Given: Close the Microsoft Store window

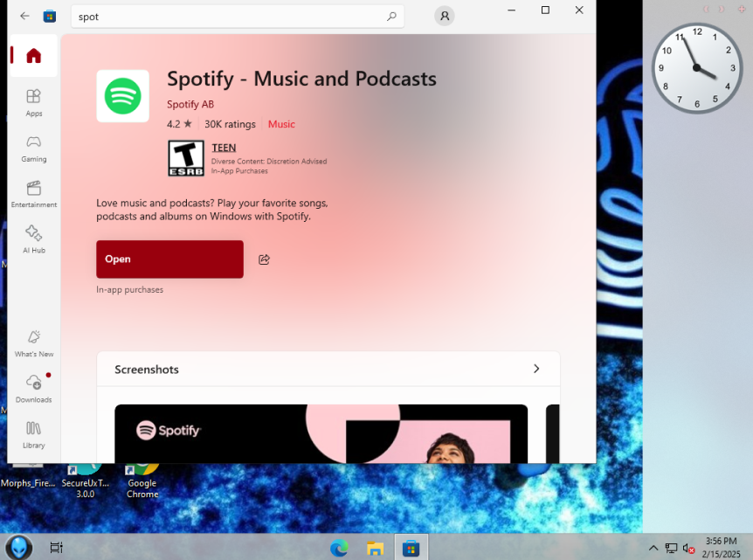Looking at the screenshot, I should click(x=579, y=10).
